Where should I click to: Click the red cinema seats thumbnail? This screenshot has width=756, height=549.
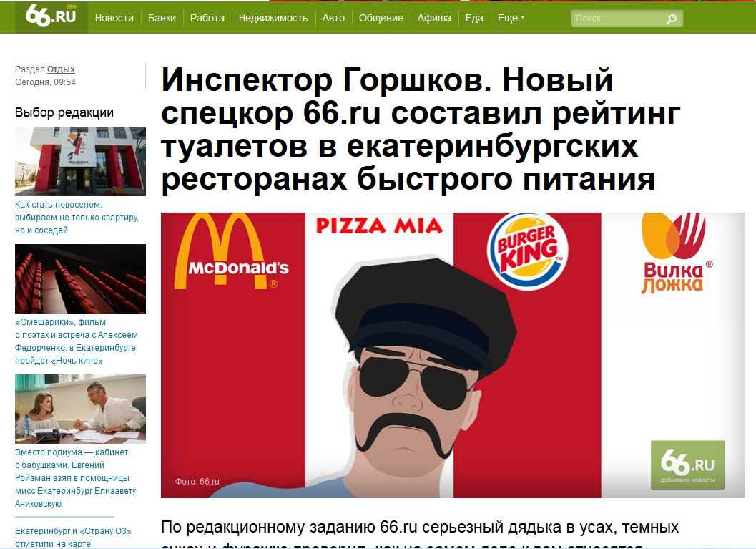coord(81,279)
